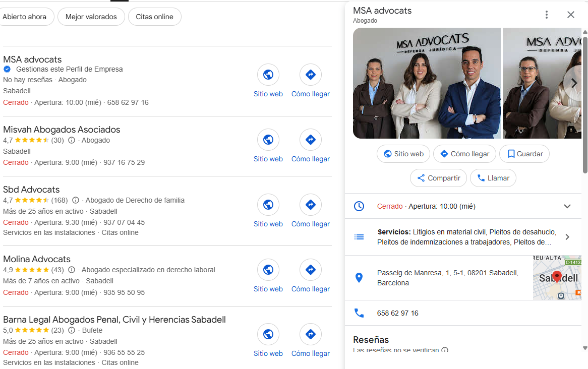Save the business with Guardar button
This screenshot has width=588, height=369.
[x=524, y=154]
